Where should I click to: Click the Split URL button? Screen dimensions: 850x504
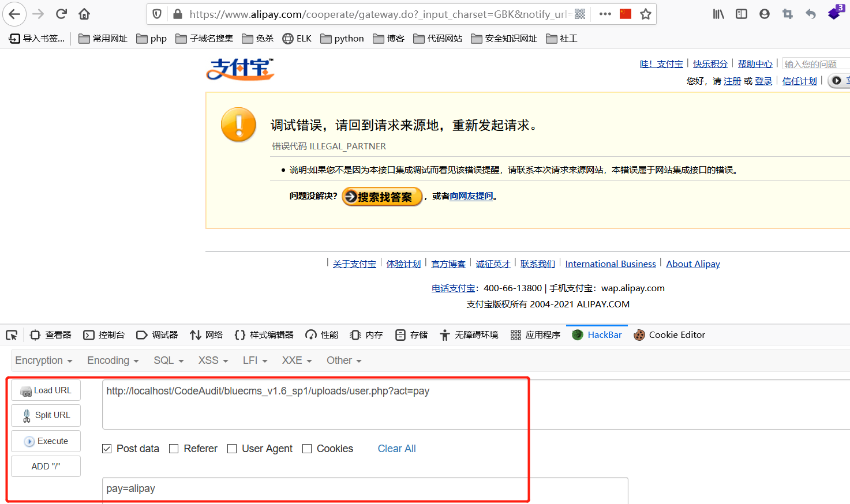click(46, 415)
